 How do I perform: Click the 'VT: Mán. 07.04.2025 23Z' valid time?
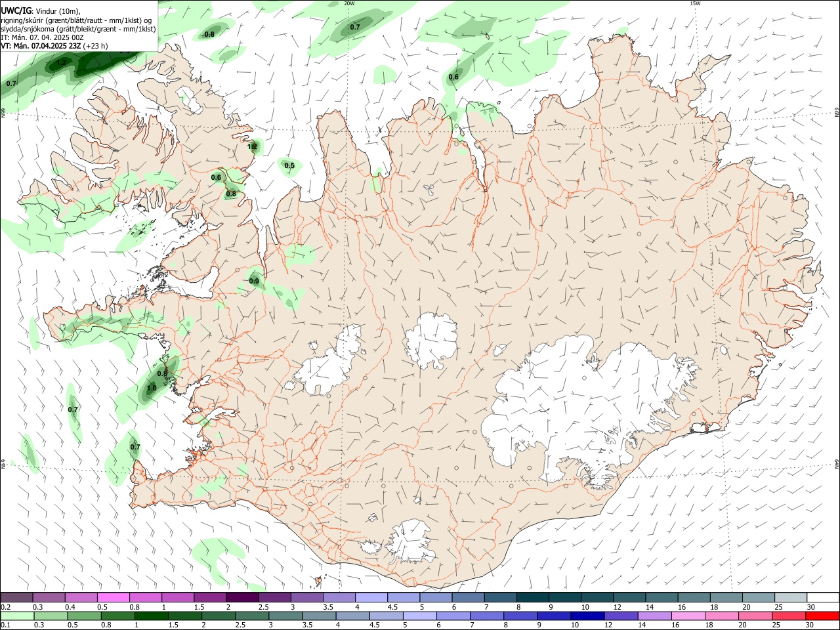41,46
